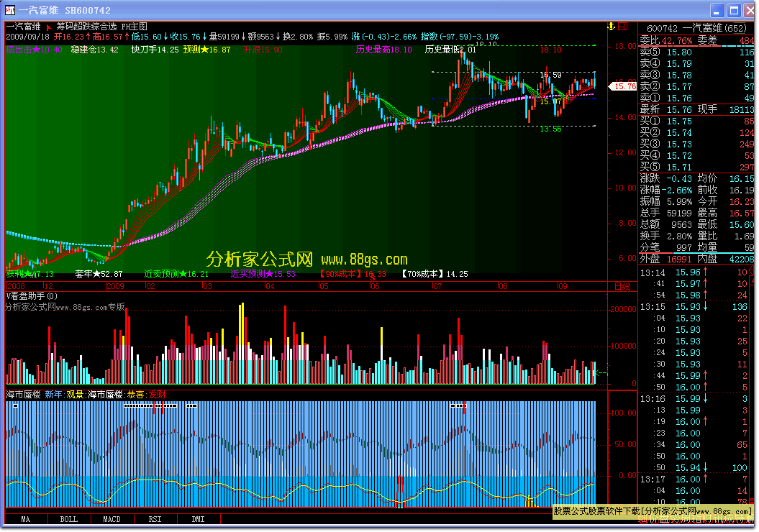Click the date 2009/09/18 in the chart header

(x=27, y=37)
